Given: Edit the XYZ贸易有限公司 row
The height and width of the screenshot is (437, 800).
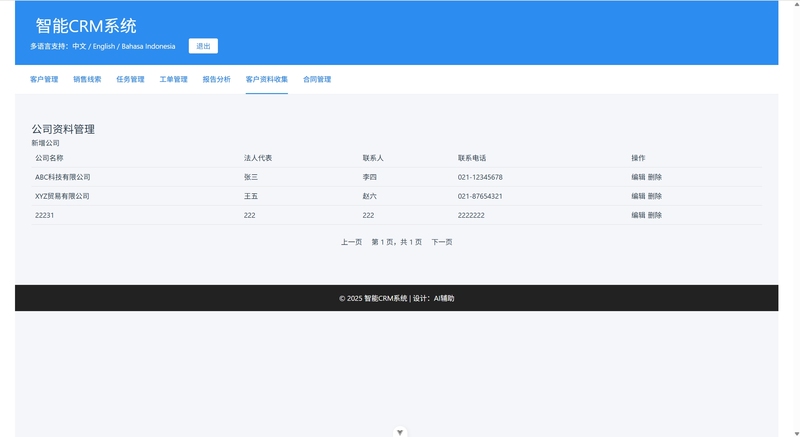Looking at the screenshot, I should 638,196.
